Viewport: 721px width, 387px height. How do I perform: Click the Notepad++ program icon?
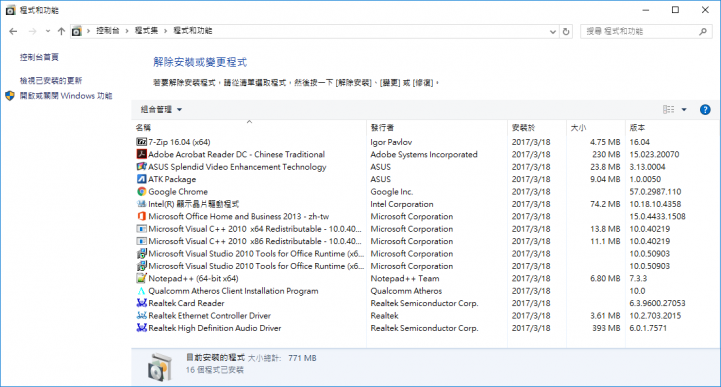142,279
